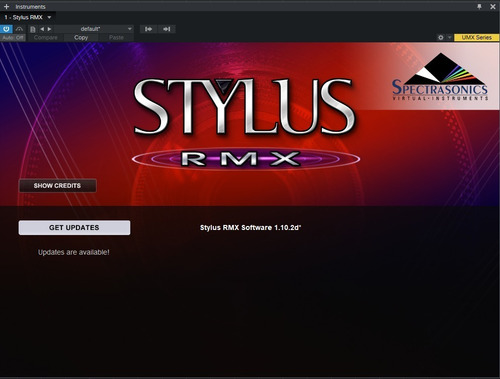Open the default preset dropdown

click(x=94, y=29)
